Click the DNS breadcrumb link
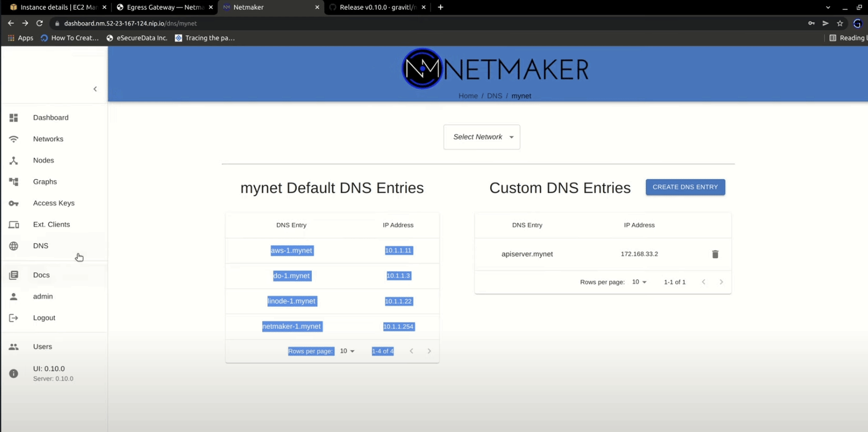Viewport: 868px width, 432px height. (x=495, y=96)
